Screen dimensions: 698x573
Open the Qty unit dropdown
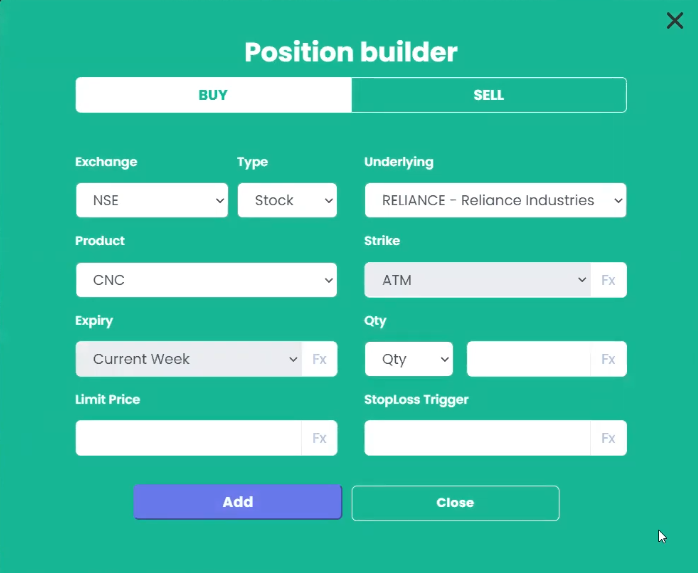click(x=409, y=359)
